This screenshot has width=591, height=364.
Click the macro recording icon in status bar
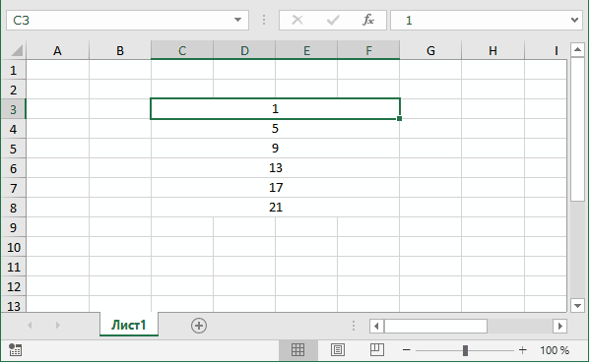(15, 349)
